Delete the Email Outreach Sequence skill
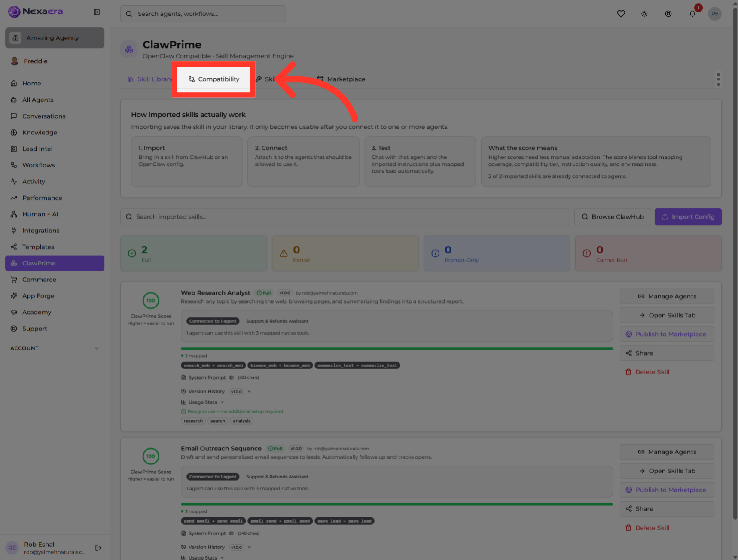The image size is (738, 560). 647,527
